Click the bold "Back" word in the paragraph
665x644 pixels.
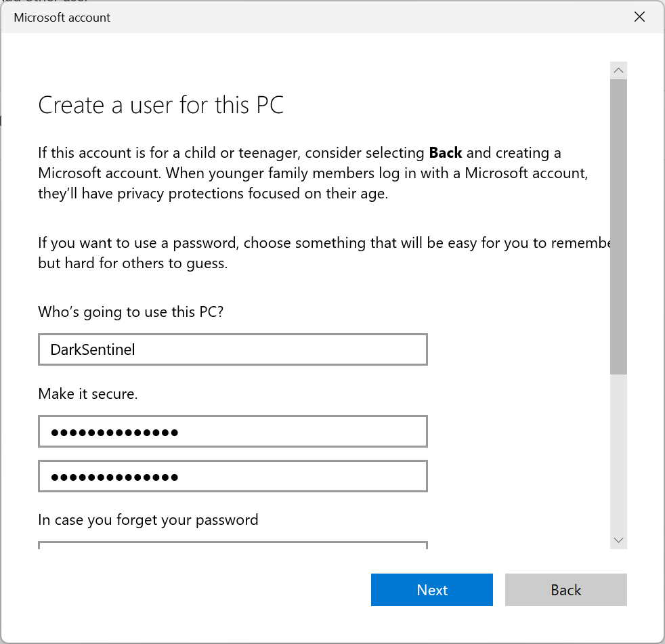click(x=446, y=152)
